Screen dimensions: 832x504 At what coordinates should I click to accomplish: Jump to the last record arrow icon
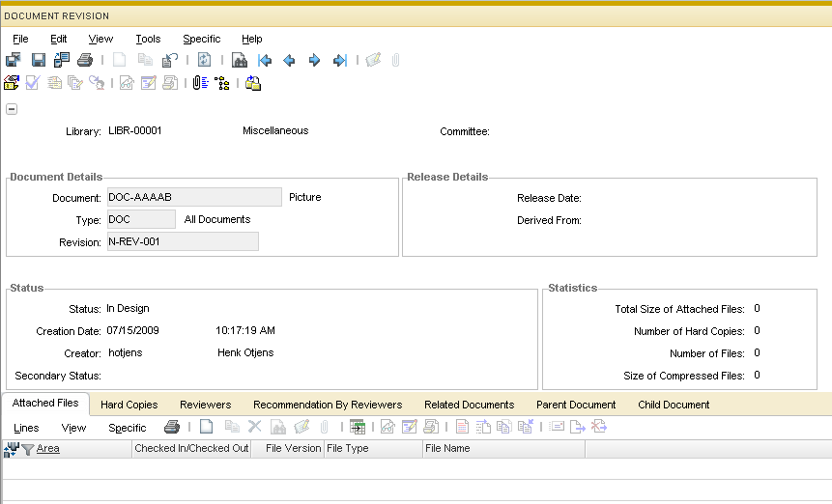339,60
